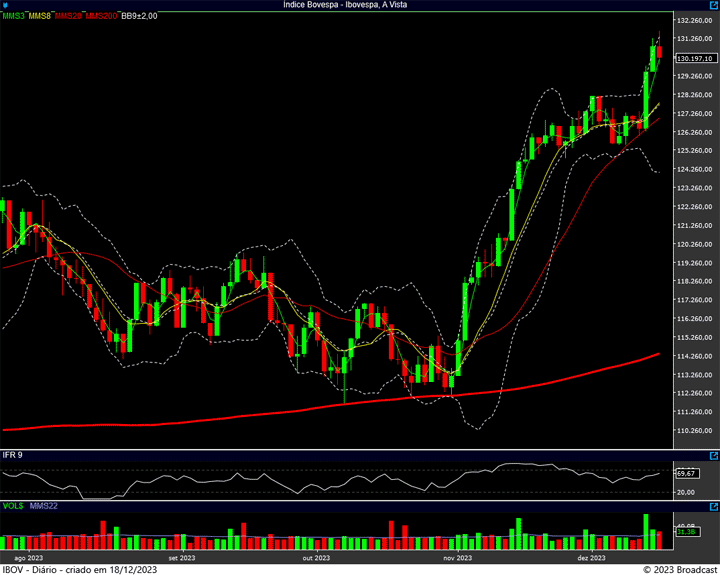Click the expand icon of the IFR 9 panel
Image resolution: width=720 pixels, height=575 pixels.
click(712, 455)
